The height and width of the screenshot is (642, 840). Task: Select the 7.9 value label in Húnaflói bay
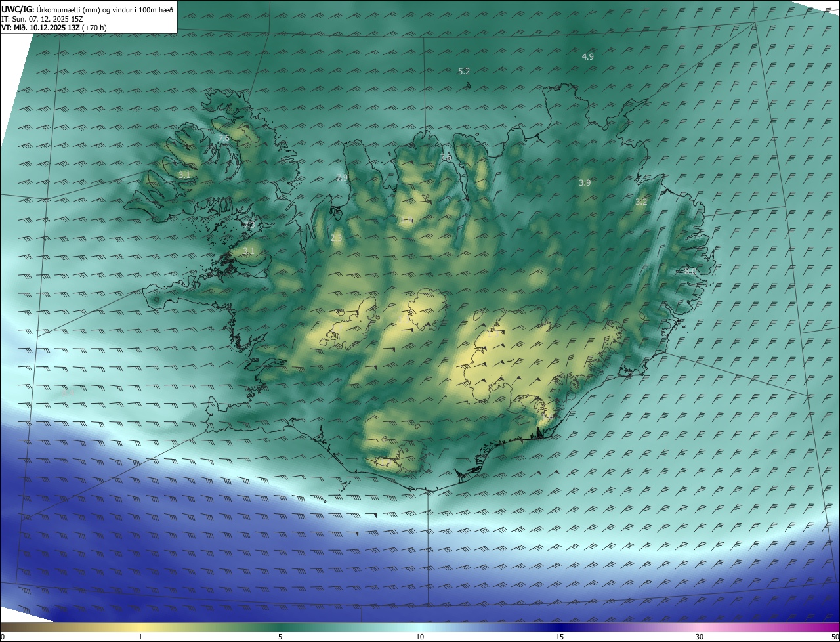coord(342,178)
